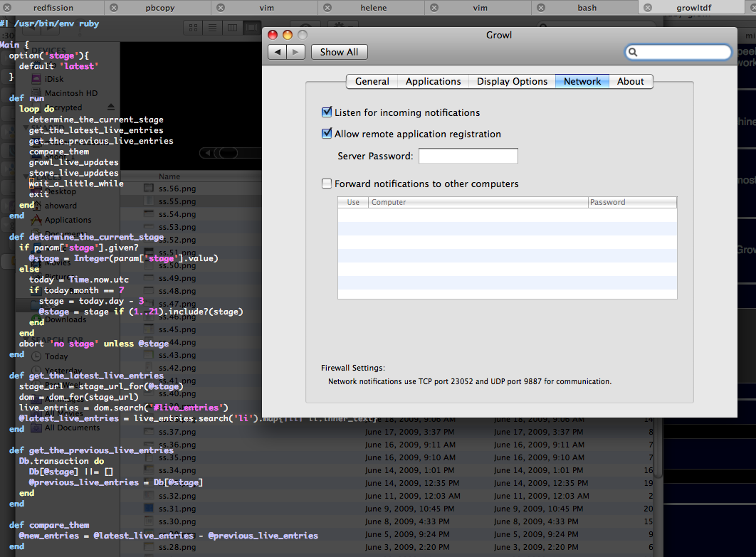
Task: Switch to the redfission terminal tab
Action: (x=53, y=8)
